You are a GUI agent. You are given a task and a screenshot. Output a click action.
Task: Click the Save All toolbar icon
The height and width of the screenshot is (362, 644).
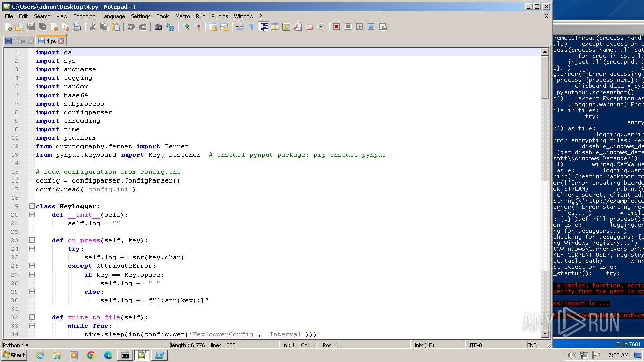pyautogui.click(x=42, y=27)
